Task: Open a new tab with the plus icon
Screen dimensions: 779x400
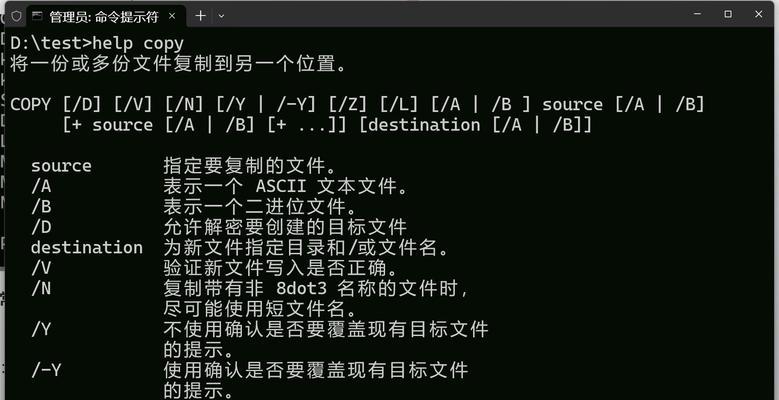Action: (200, 16)
